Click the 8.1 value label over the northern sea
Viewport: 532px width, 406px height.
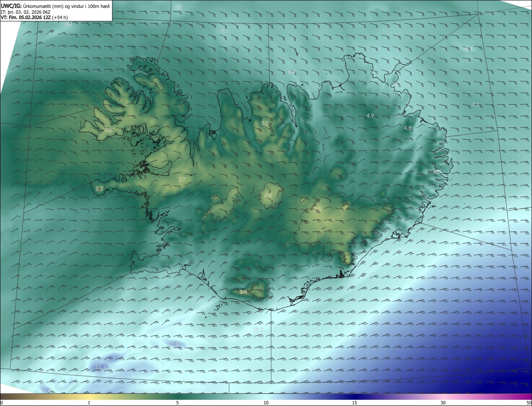[225, 31]
